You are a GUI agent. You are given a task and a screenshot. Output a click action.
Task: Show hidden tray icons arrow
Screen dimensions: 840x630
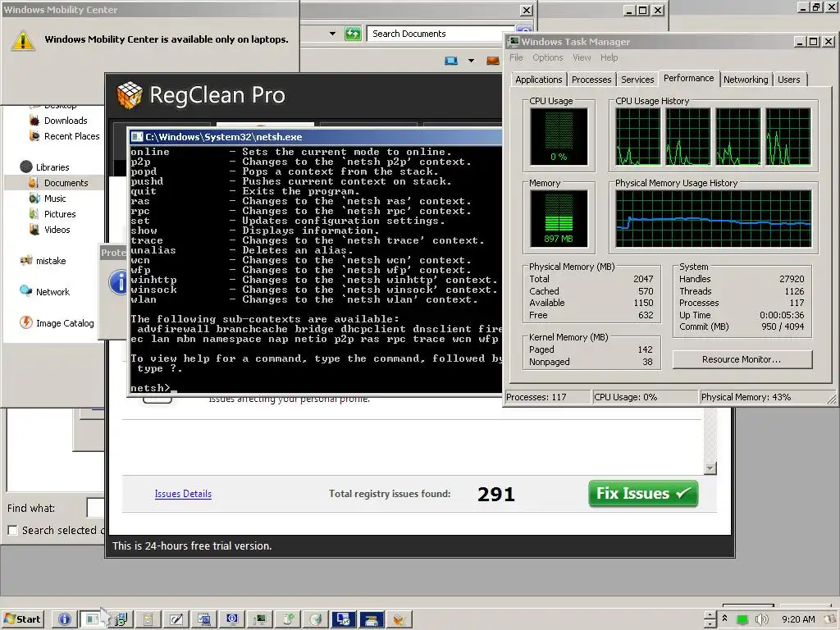[x=725, y=619]
